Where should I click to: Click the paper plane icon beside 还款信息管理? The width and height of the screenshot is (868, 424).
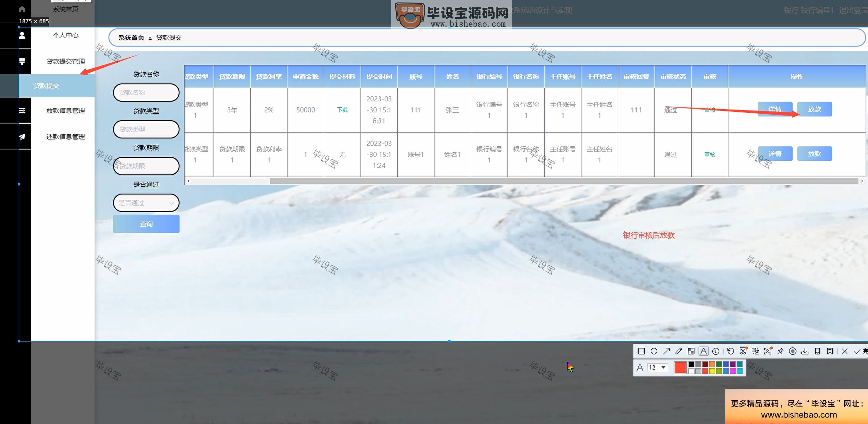(x=22, y=137)
